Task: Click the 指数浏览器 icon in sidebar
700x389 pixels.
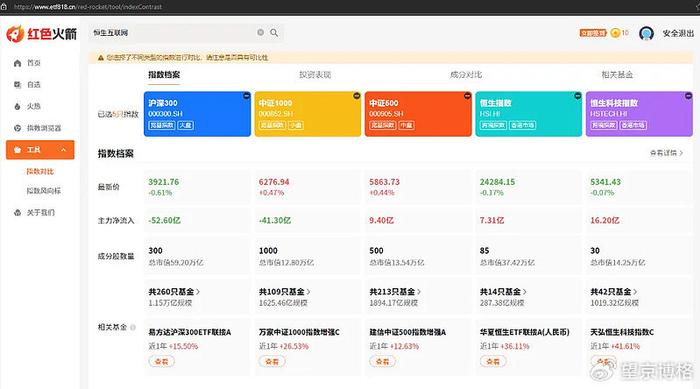Action: tap(17, 128)
